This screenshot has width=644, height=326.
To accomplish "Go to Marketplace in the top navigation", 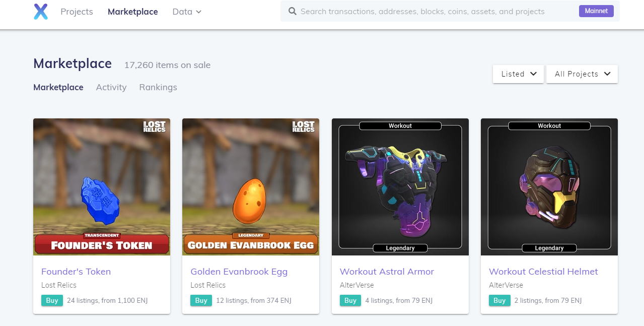I will [133, 12].
